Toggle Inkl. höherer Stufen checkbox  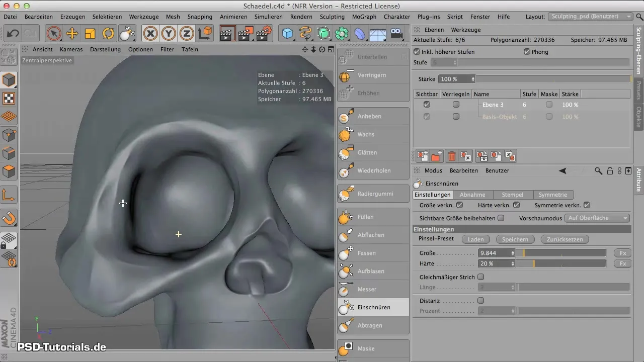(417, 52)
